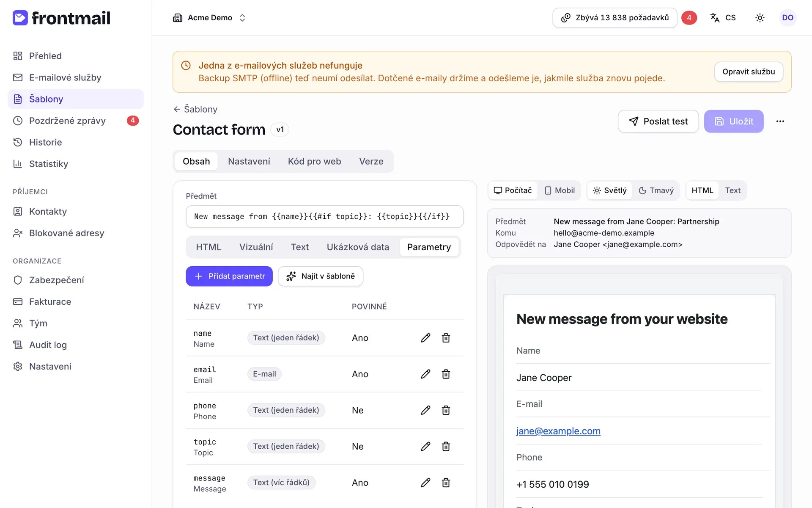Open Zabezpečení in sidebar
This screenshot has height=508, width=812.
pos(76,280)
